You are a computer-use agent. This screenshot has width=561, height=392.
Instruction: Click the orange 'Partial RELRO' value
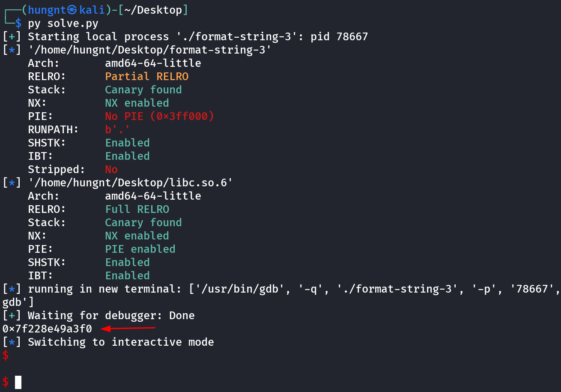pyautogui.click(x=146, y=76)
